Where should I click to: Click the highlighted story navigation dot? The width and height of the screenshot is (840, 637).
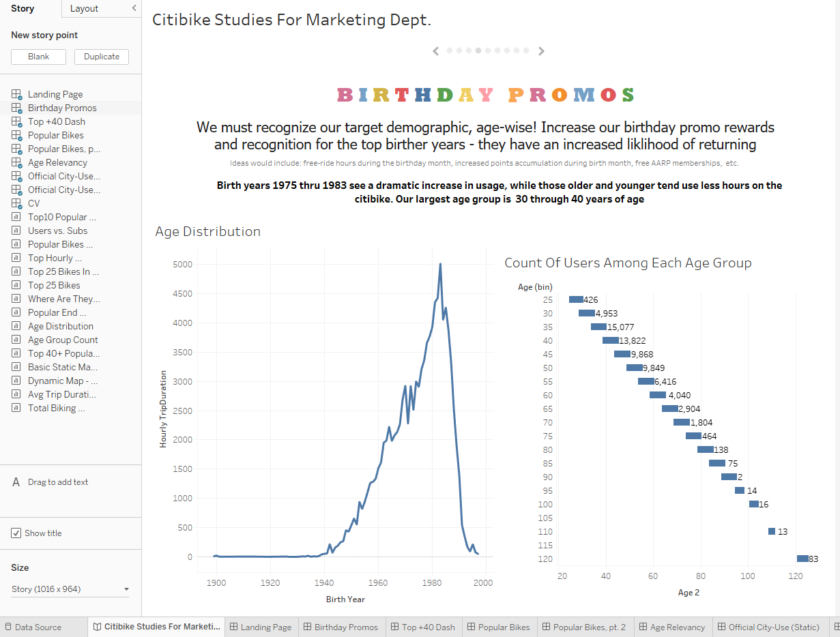click(x=478, y=50)
